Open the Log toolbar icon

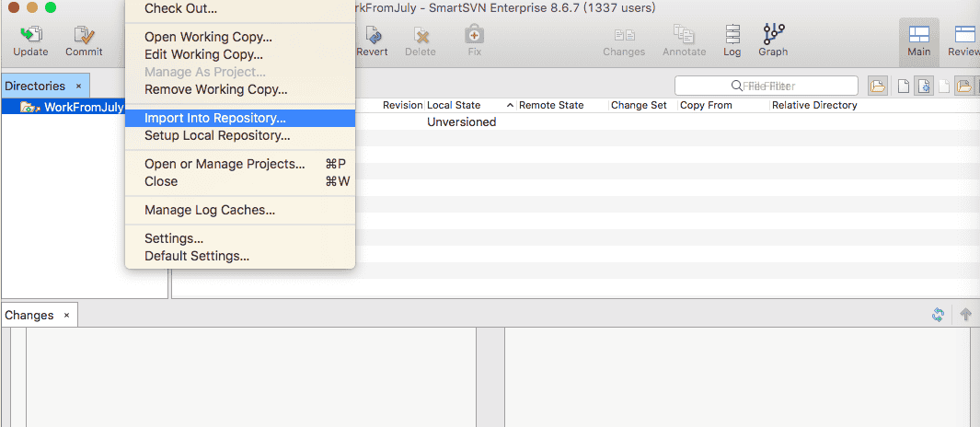point(732,34)
